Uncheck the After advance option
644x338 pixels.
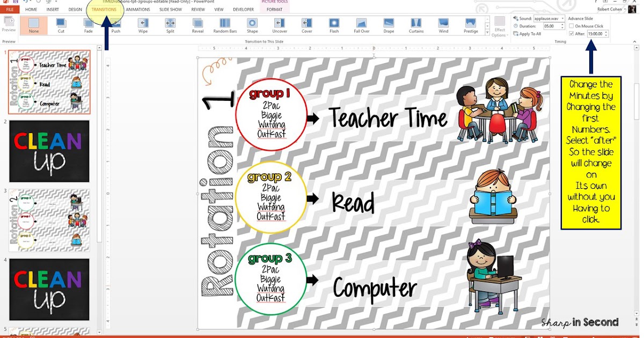tap(571, 34)
